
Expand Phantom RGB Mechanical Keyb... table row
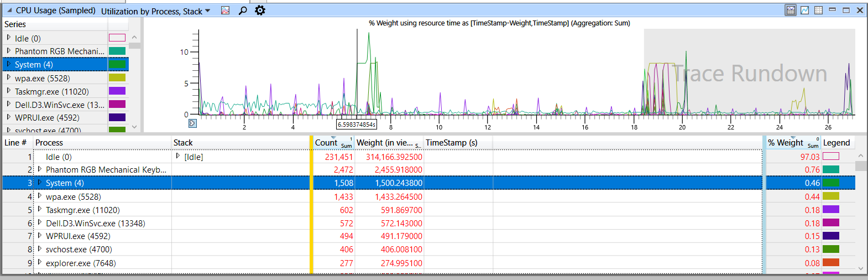pyautogui.click(x=40, y=169)
